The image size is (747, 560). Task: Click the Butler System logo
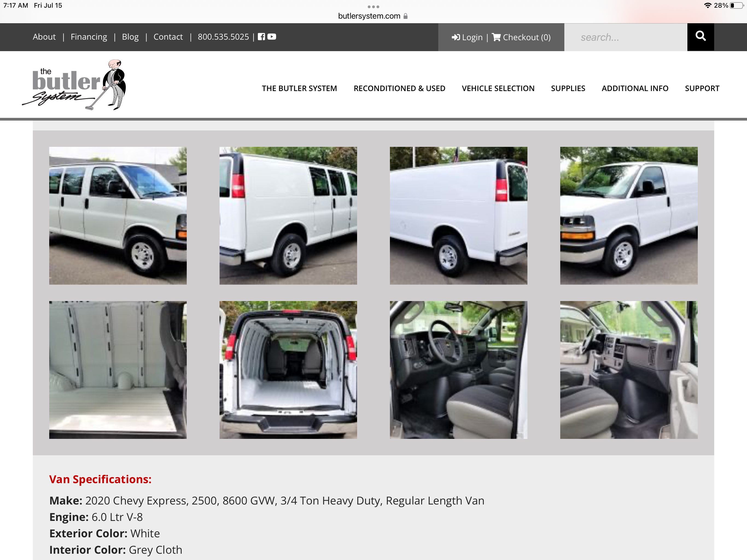pos(74,85)
